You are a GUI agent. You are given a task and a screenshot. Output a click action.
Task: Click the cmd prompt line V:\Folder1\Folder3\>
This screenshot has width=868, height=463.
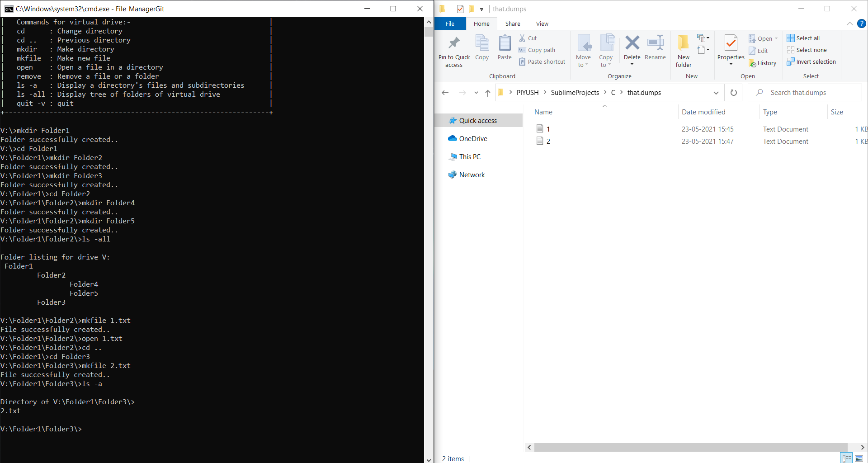point(41,429)
